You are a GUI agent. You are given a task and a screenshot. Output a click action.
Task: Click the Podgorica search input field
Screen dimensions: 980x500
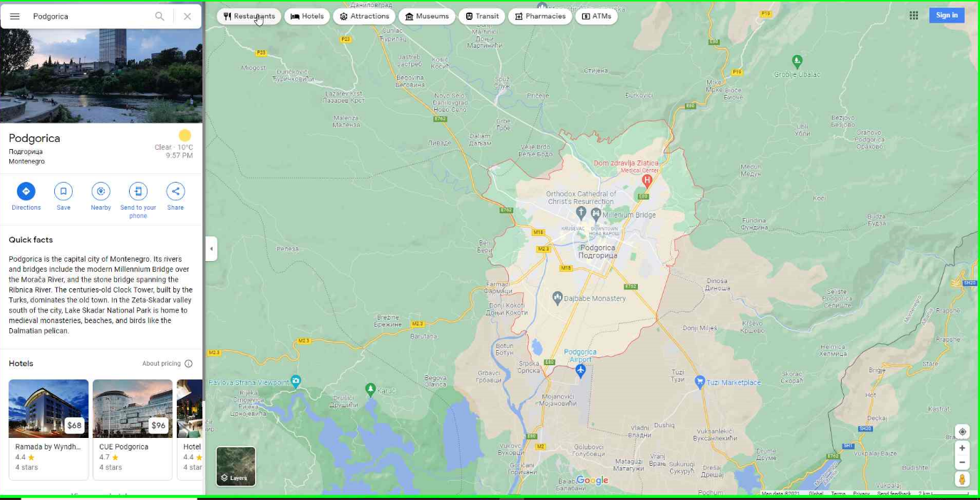pos(89,16)
